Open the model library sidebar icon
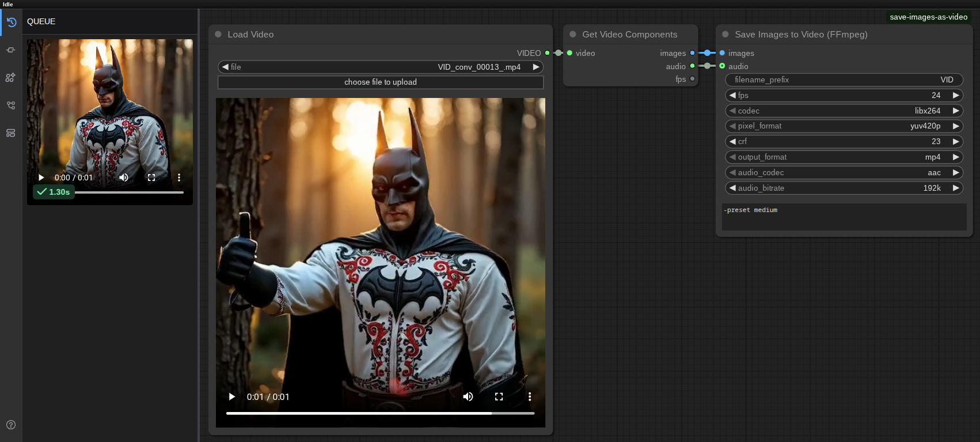 click(11, 78)
